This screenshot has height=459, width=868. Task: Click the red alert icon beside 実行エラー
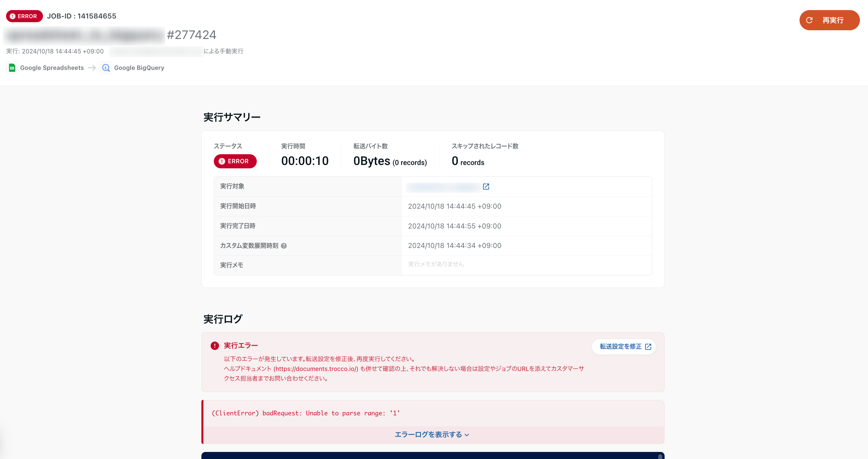214,346
